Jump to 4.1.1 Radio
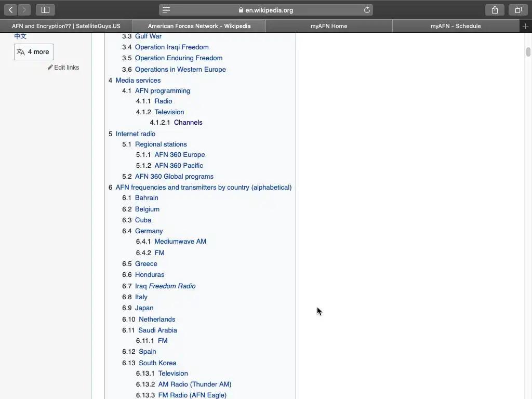The height and width of the screenshot is (399, 532). [x=163, y=101]
